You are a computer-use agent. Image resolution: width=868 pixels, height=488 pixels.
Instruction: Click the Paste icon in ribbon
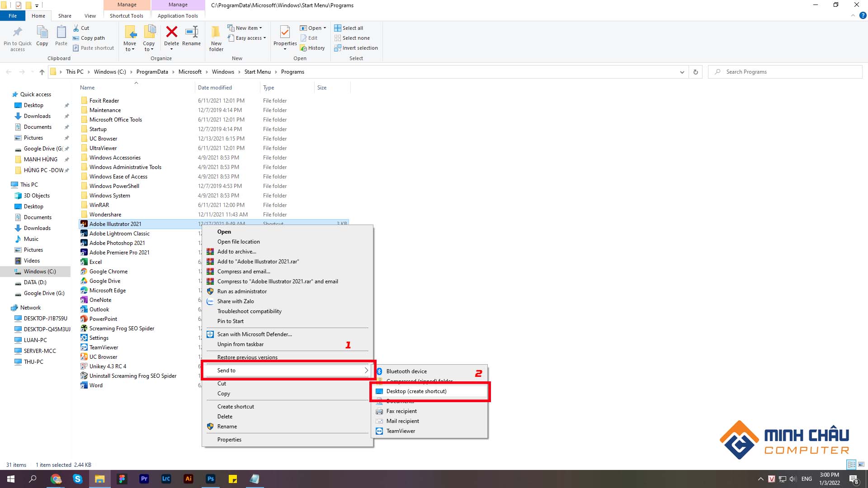coord(61,33)
